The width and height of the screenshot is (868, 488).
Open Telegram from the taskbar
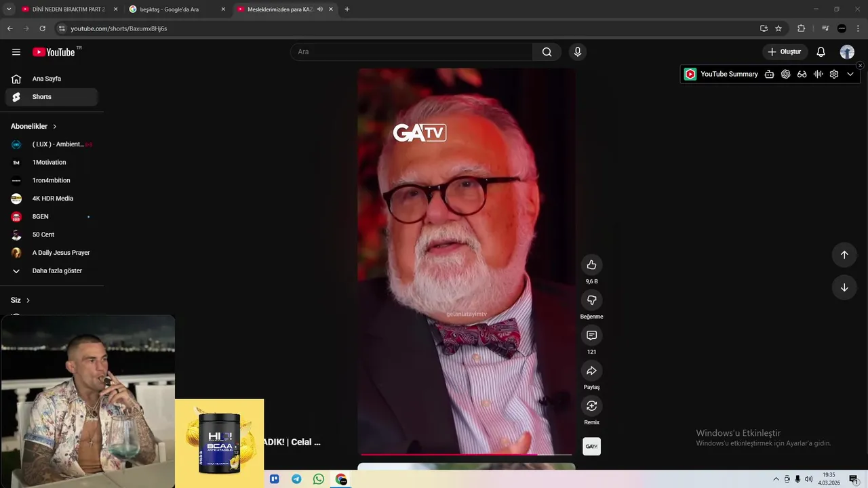pos(296,479)
